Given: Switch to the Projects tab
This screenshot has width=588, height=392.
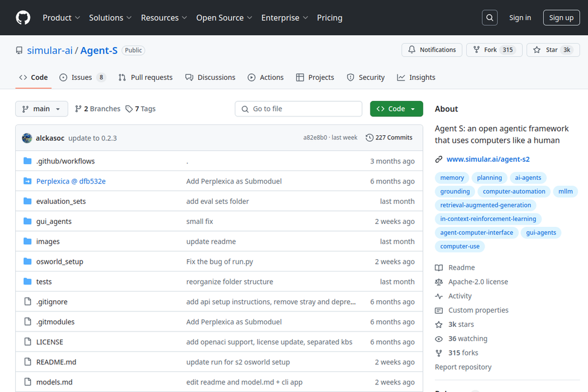Looking at the screenshot, I should pos(315,77).
